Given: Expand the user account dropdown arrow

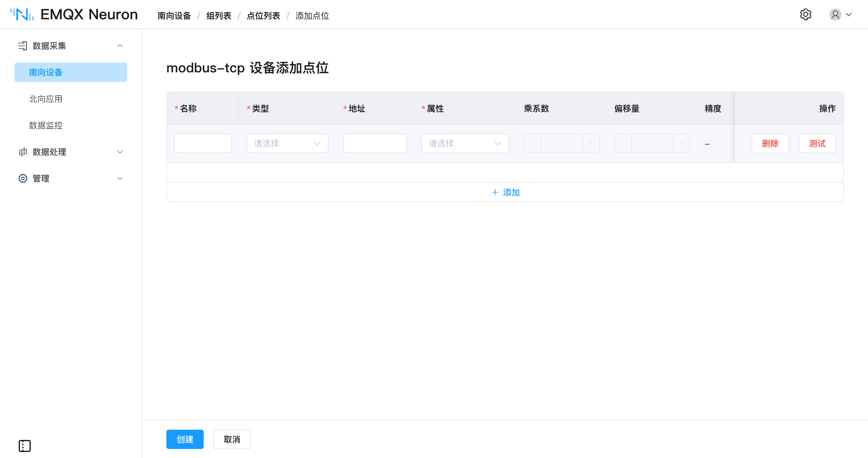Looking at the screenshot, I should (x=849, y=14).
